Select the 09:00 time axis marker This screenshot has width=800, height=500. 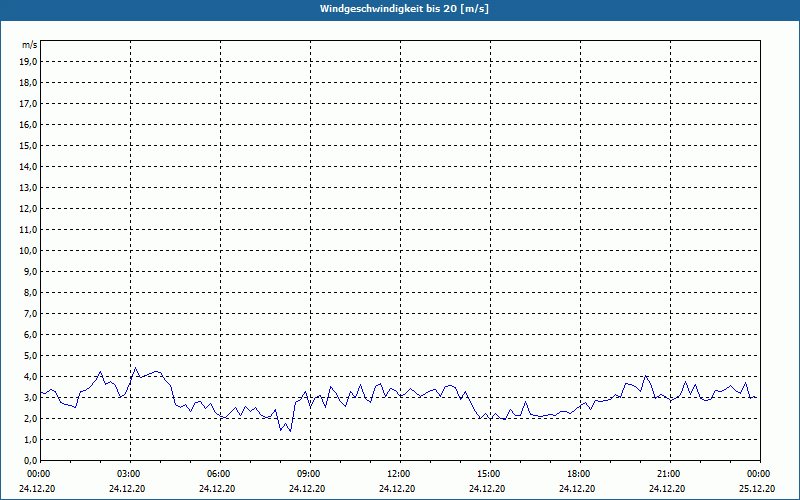tap(308, 473)
